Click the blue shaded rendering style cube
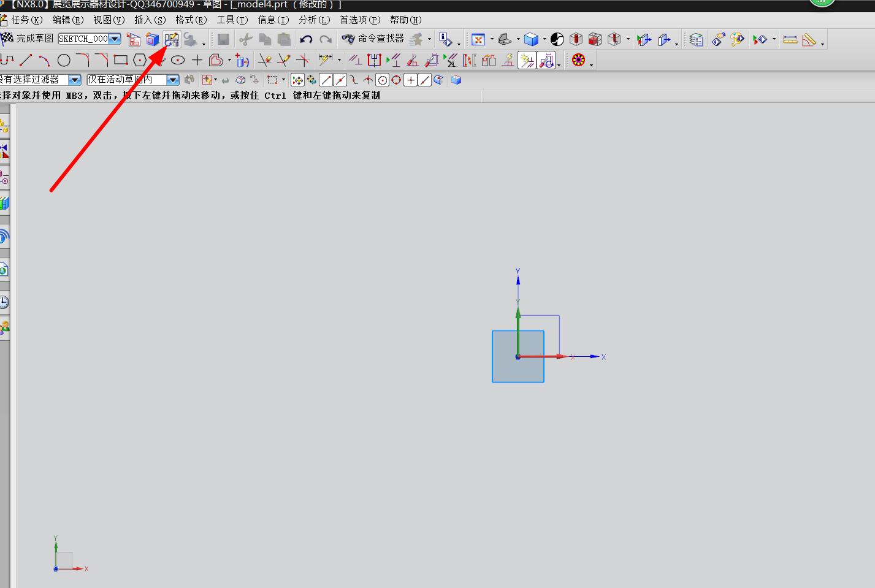The height and width of the screenshot is (588, 875). coord(531,40)
